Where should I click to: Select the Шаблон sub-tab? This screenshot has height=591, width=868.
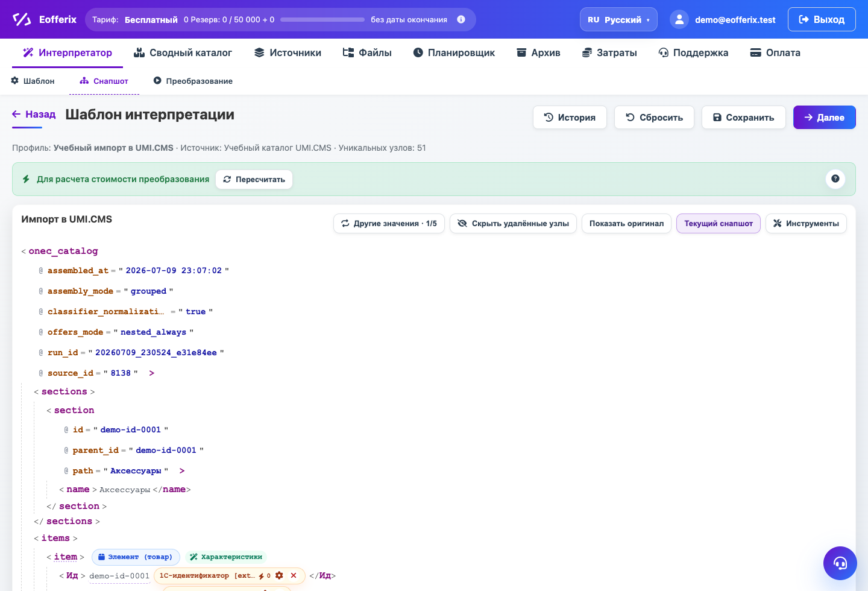point(33,81)
